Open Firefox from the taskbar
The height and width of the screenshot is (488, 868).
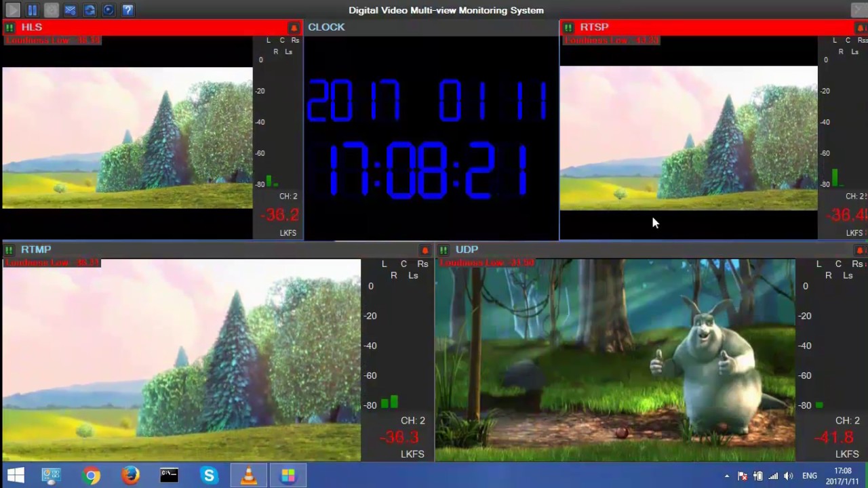pos(130,475)
